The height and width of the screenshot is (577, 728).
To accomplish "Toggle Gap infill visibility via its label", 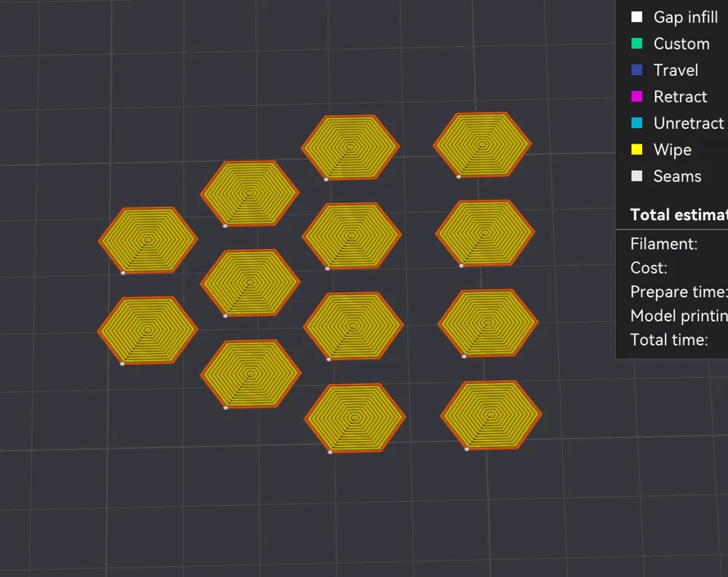I will pyautogui.click(x=685, y=17).
